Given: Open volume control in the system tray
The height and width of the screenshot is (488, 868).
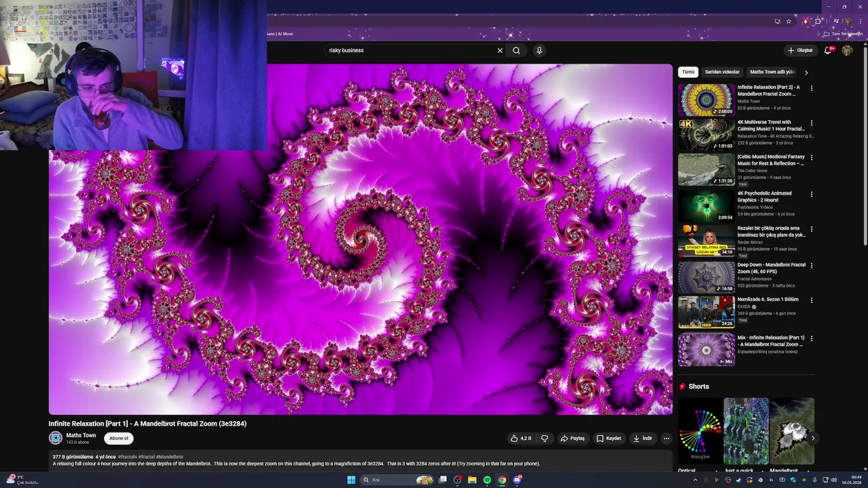Looking at the screenshot, I should click(x=833, y=480).
